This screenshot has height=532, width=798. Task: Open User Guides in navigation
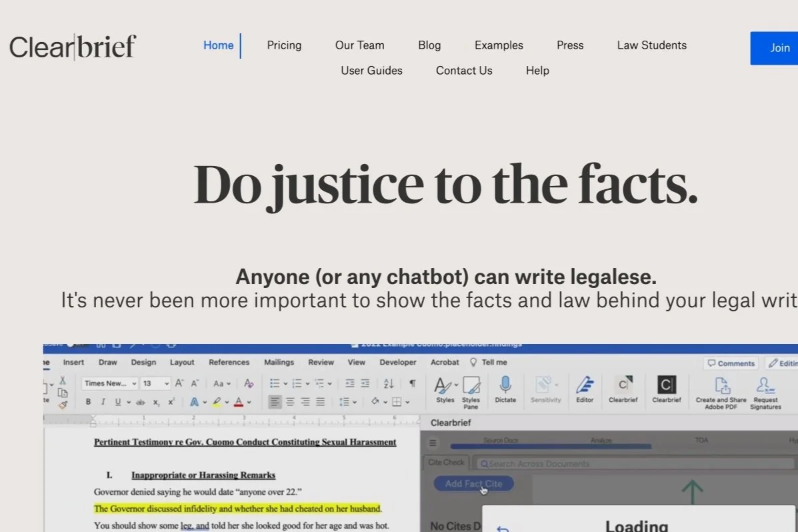[371, 71]
